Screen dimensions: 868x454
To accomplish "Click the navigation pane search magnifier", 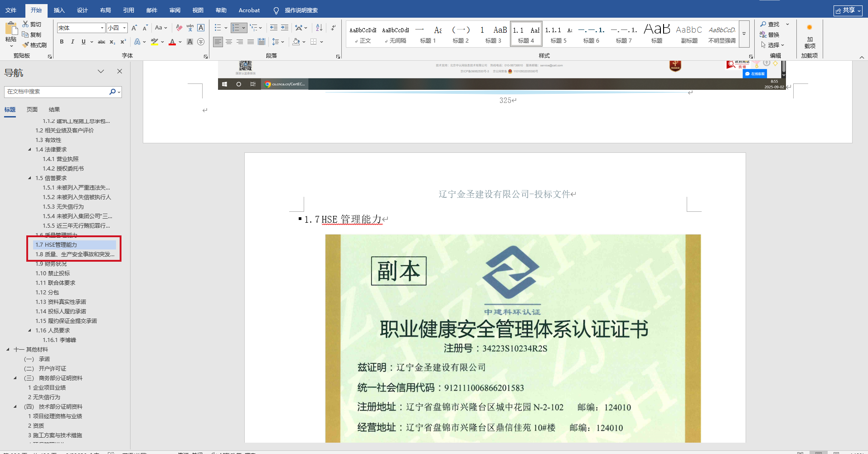I will click(x=112, y=92).
